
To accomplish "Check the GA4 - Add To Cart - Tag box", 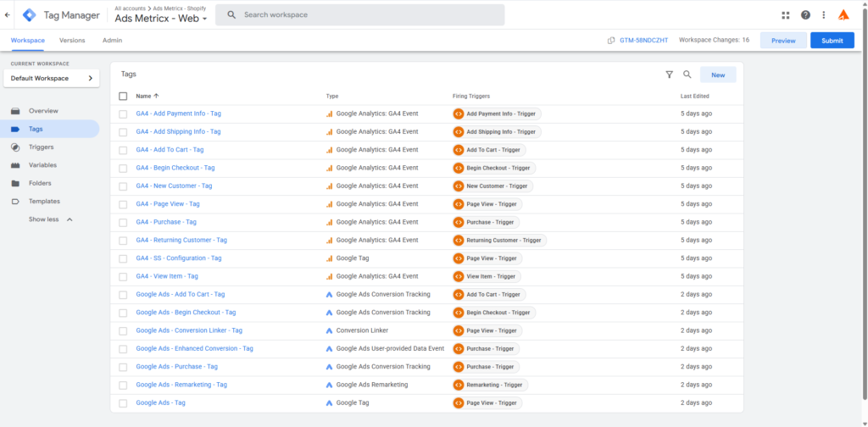I will 123,151.
